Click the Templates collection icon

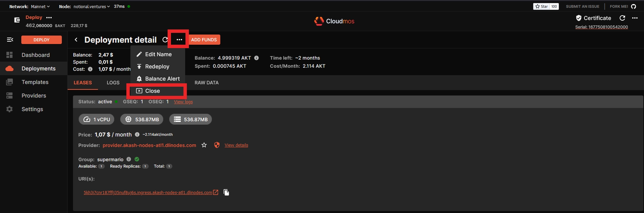tap(9, 82)
